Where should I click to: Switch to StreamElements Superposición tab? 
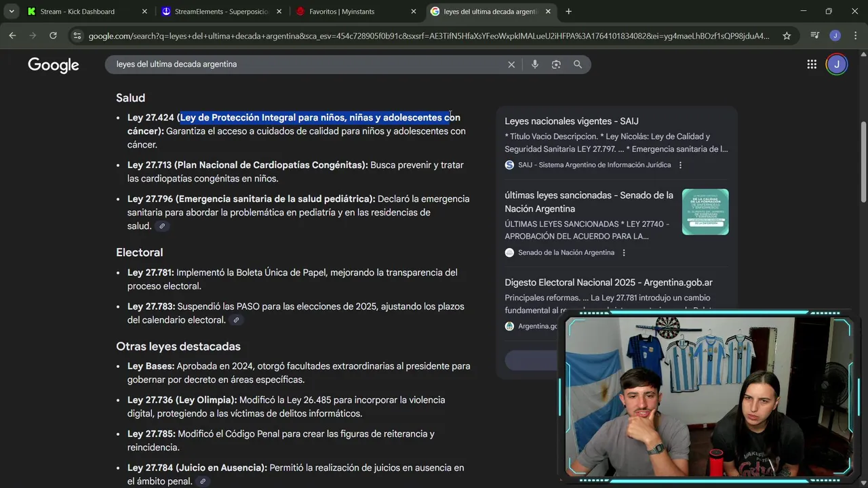(x=221, y=12)
